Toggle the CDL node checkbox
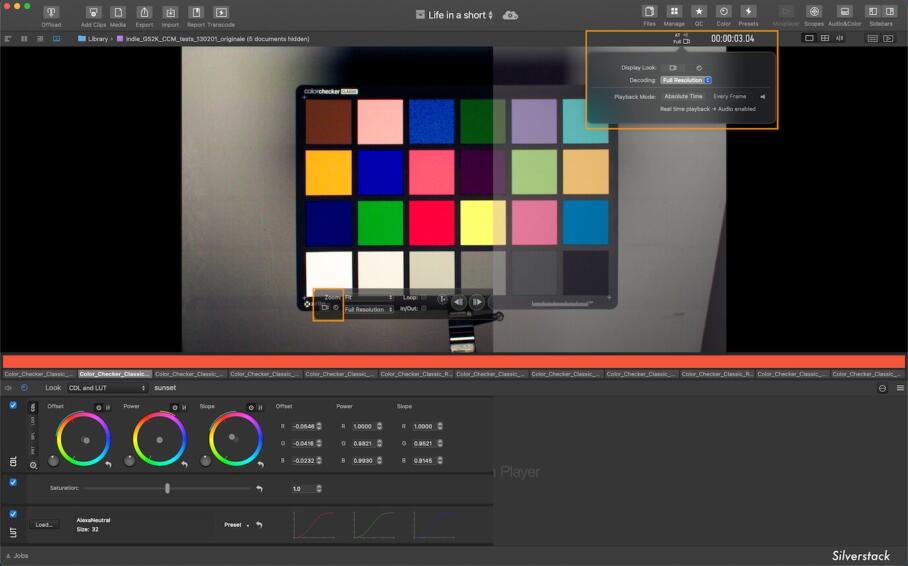Image resolution: width=908 pixels, height=566 pixels. (13, 406)
